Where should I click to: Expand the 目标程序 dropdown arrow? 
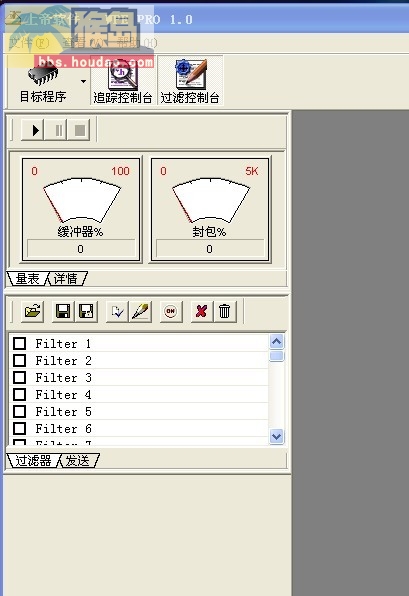pos(83,81)
